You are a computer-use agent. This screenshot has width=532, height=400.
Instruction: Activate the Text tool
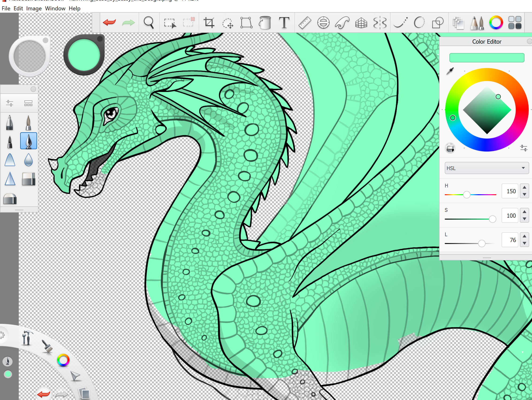pos(284,23)
